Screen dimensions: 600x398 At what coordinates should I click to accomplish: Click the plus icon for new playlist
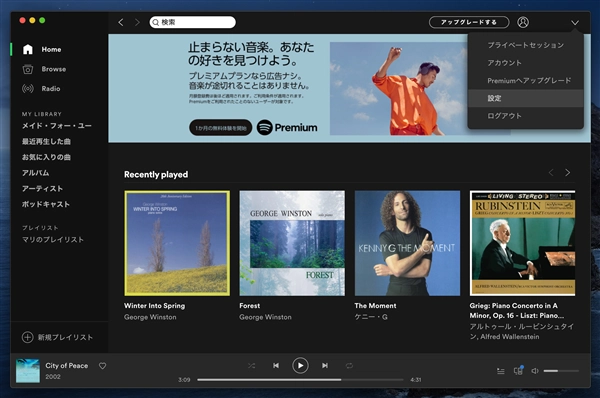(x=27, y=337)
